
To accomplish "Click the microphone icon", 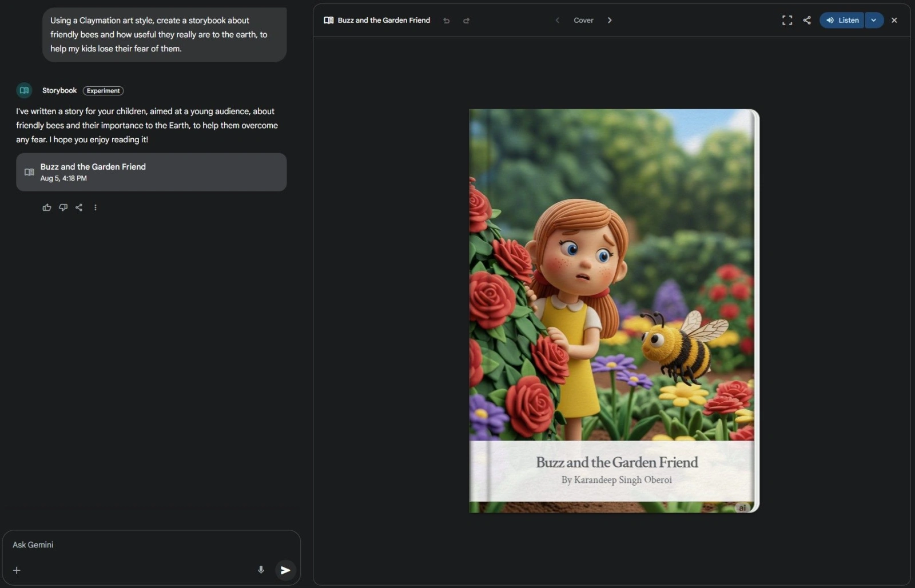I will (x=261, y=570).
